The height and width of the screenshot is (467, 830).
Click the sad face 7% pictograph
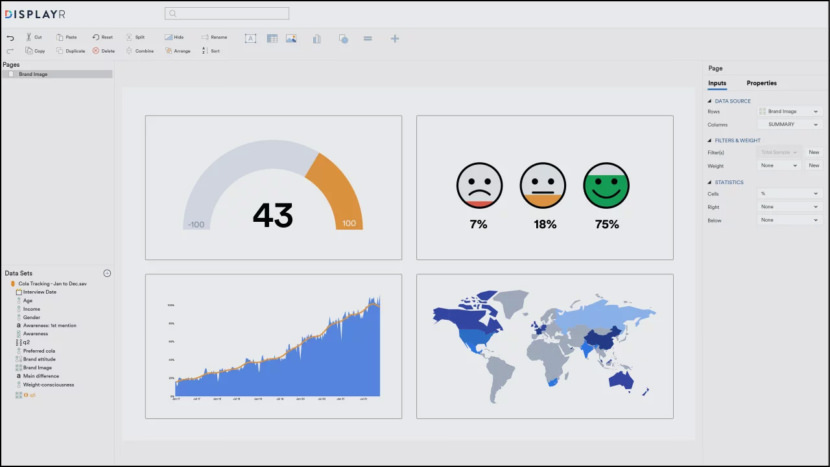pyautogui.click(x=480, y=185)
